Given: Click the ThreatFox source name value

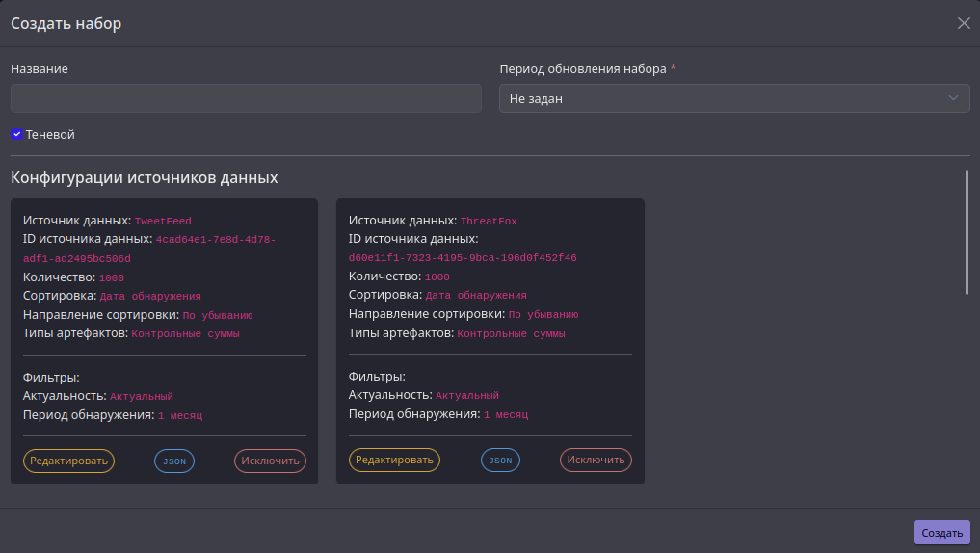Looking at the screenshot, I should coord(489,222).
